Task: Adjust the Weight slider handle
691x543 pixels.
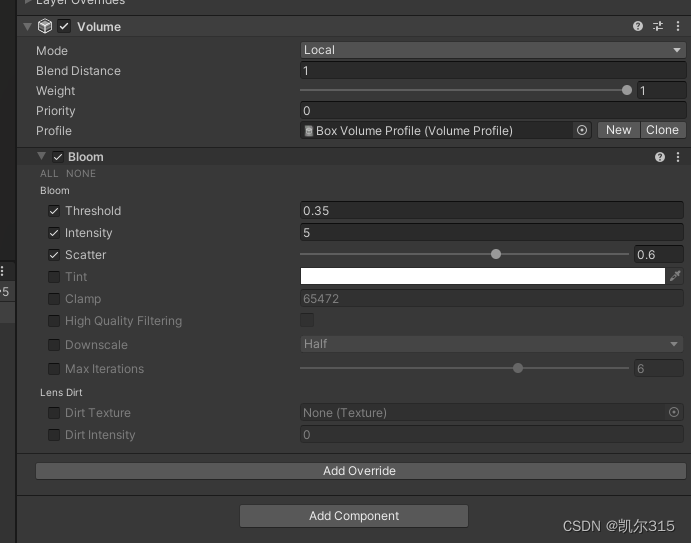Action: 626,90
